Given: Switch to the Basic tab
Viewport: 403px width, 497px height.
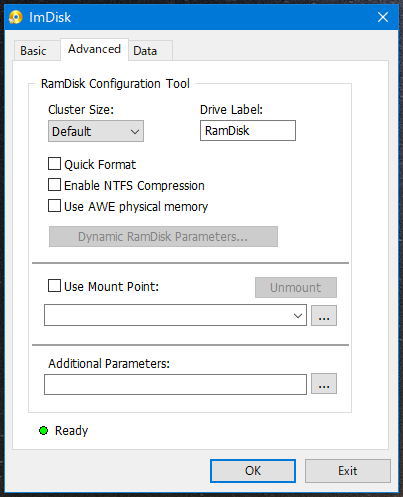Looking at the screenshot, I should click(x=33, y=51).
